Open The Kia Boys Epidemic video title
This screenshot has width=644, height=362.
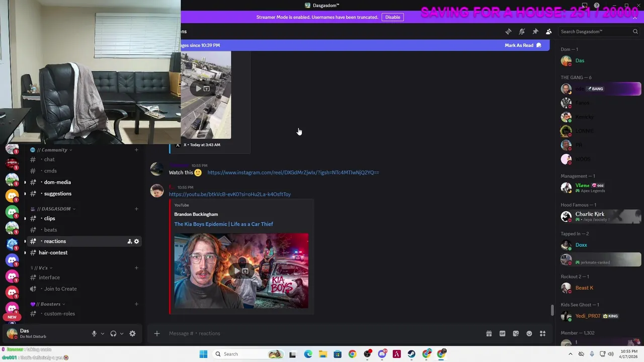[x=224, y=224]
